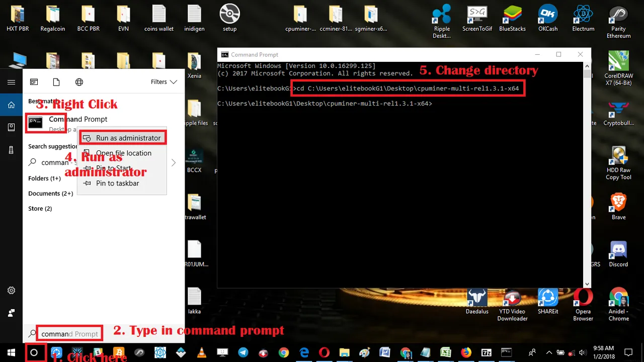Choose Run as administrator from context menu
The height and width of the screenshot is (362, 644).
(x=122, y=138)
